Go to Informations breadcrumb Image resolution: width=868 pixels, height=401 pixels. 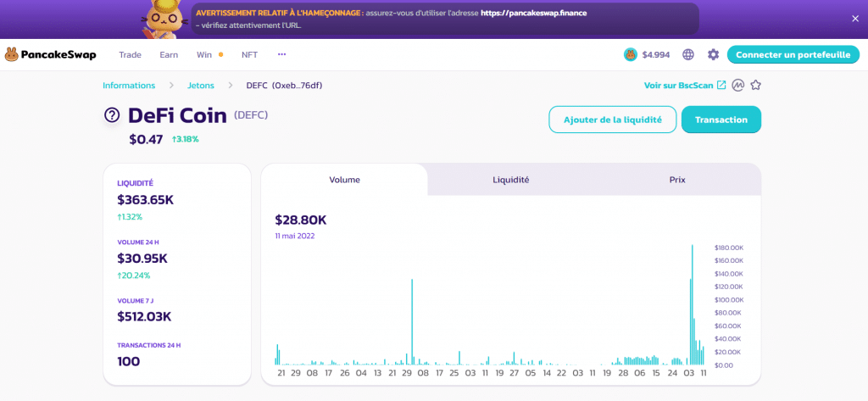[x=129, y=86]
